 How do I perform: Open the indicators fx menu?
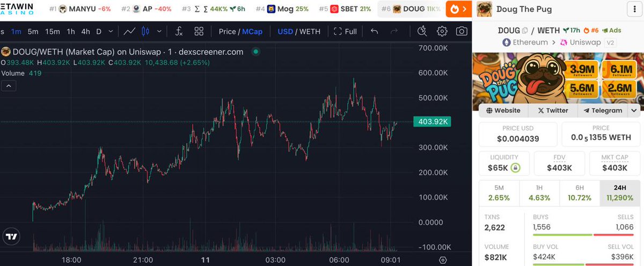pyautogui.click(x=179, y=31)
